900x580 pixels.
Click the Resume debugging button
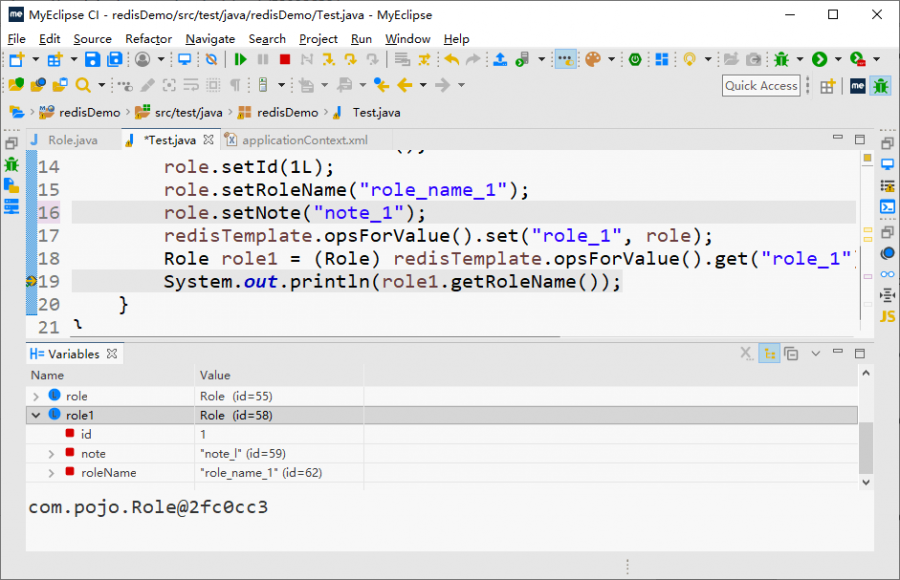pos(241,61)
